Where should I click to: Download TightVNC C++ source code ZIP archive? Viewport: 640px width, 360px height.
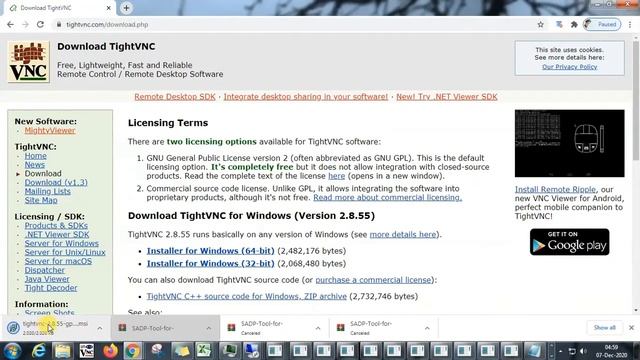pos(247,296)
